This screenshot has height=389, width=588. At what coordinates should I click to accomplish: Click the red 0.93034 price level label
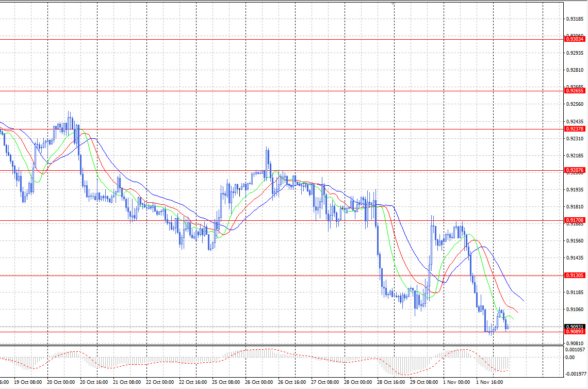(575, 39)
